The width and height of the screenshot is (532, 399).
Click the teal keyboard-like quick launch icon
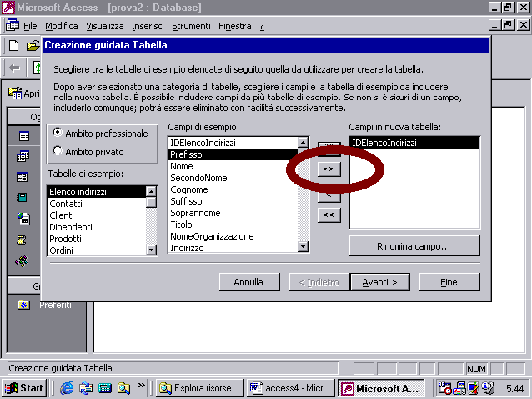(105, 387)
